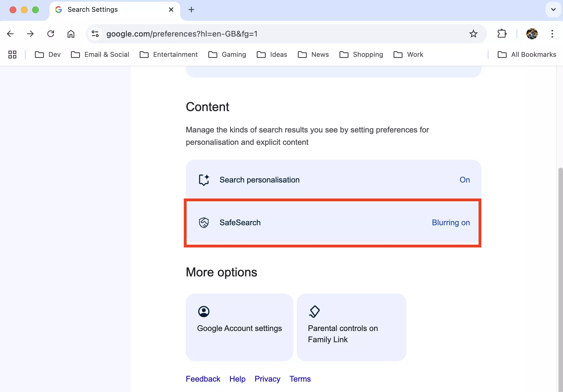Open the Extensions puzzle icon
The image size is (563, 392).
(502, 34)
